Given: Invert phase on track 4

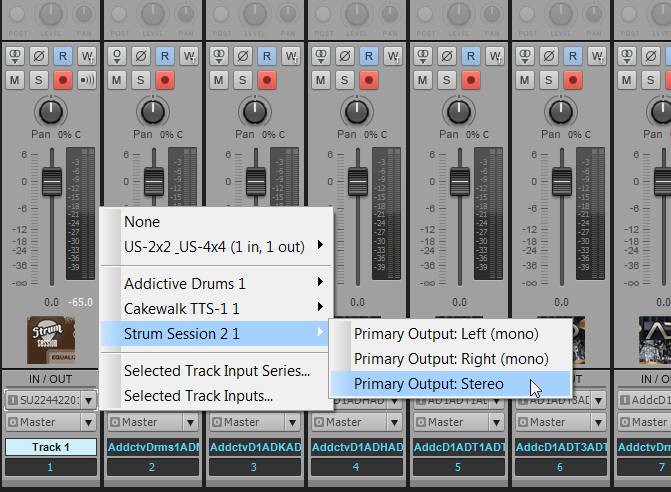Looking at the screenshot, I should pos(345,56).
